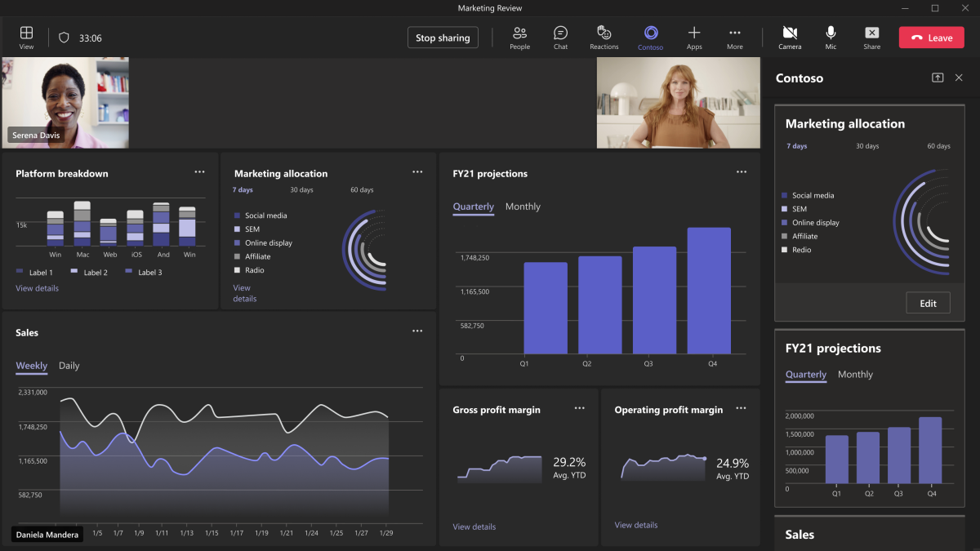Click Online display legend swatch in side panel
This screenshot has width=980, height=551.
click(785, 222)
